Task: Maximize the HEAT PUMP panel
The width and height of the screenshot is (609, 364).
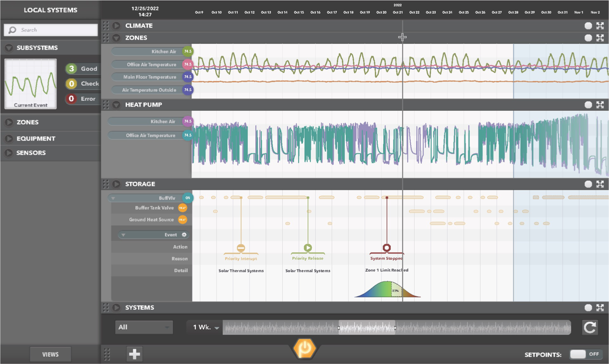Action: coord(600,105)
